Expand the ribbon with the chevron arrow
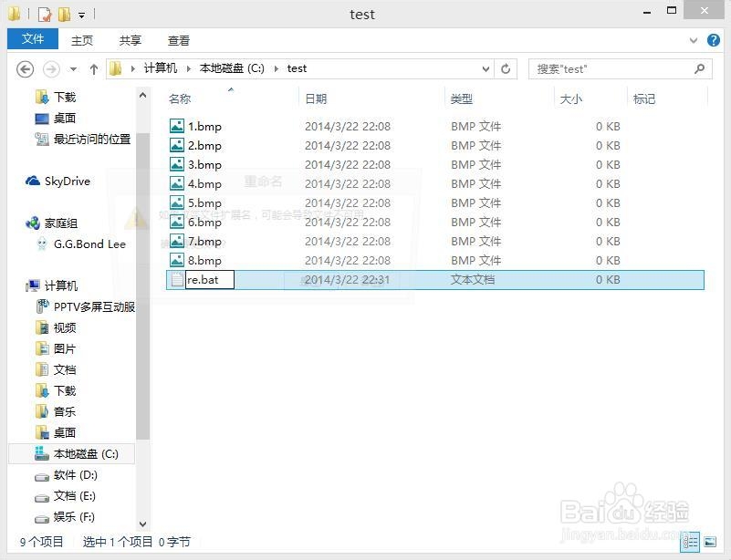The height and width of the screenshot is (560, 731). pyautogui.click(x=694, y=40)
